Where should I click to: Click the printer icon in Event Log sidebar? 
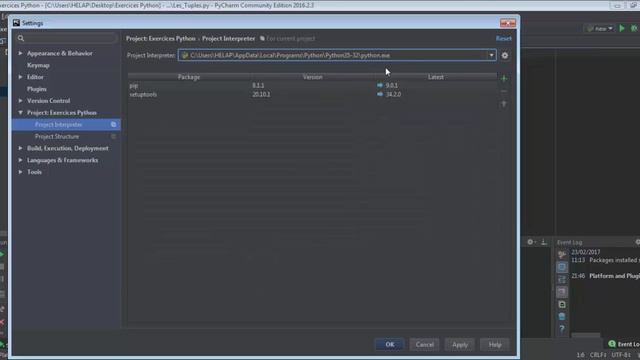[562, 304]
